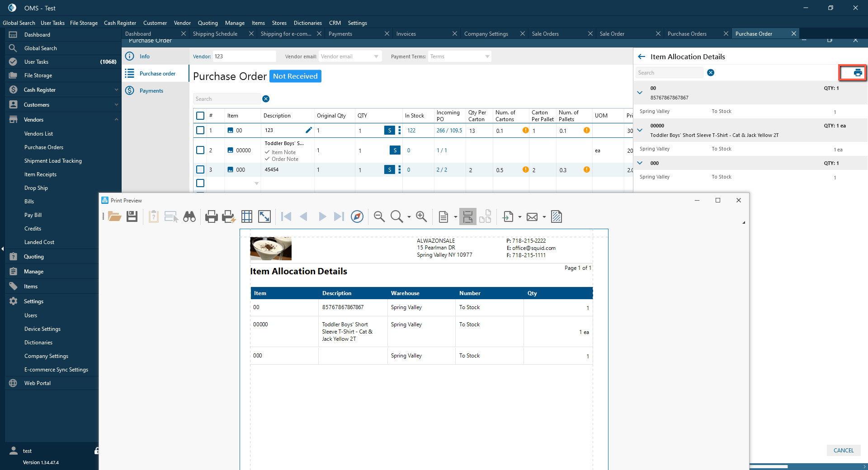Click the printer icon in Item Allocation Details

[x=857, y=73]
